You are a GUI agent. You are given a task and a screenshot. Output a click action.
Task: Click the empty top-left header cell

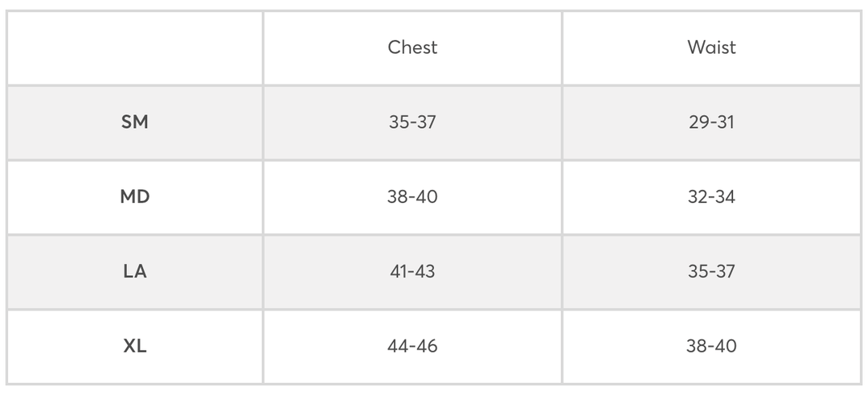135,47
